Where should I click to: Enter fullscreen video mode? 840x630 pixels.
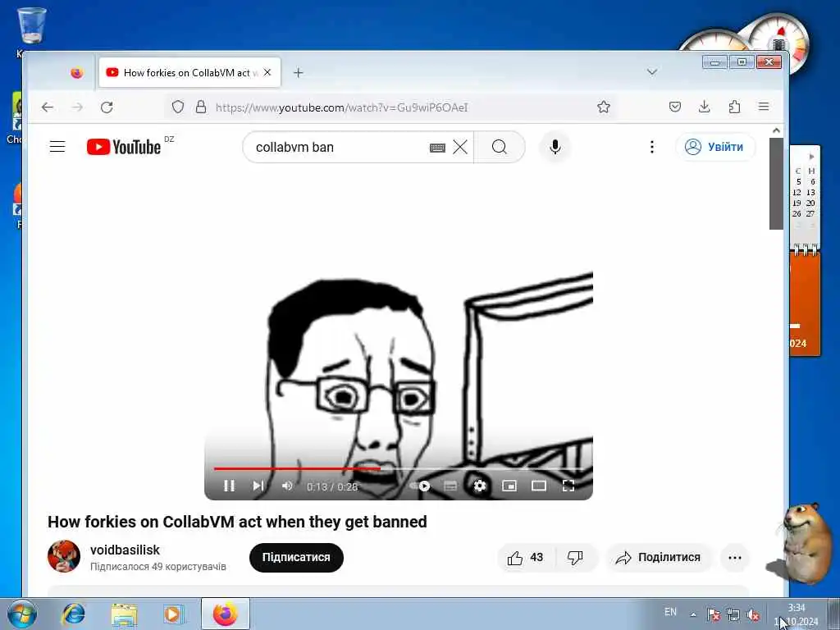pos(568,486)
